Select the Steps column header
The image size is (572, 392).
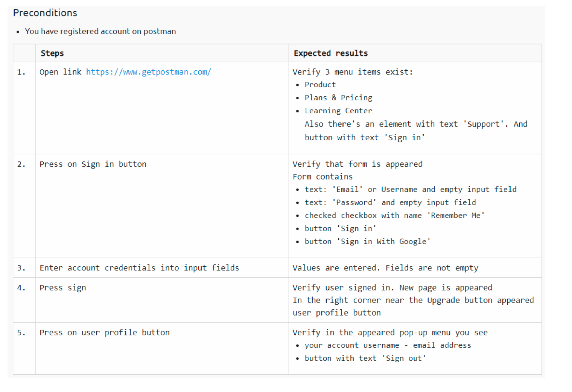click(x=52, y=53)
